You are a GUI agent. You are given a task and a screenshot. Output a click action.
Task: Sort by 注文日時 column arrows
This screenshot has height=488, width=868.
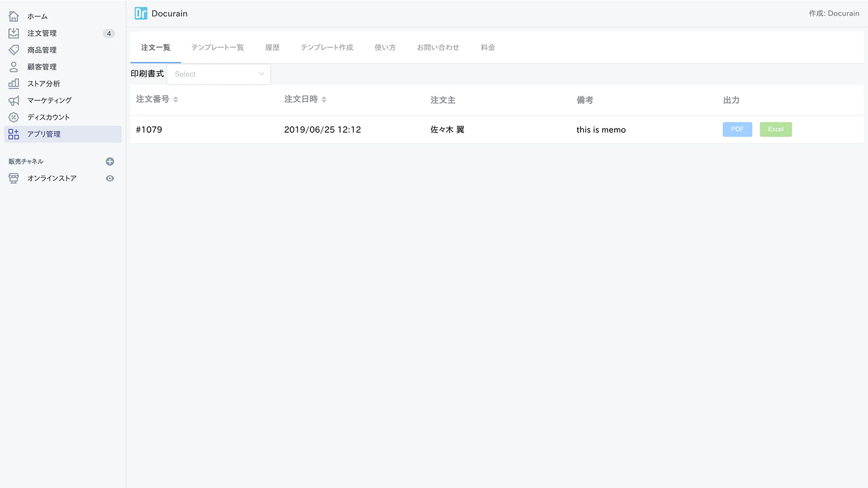tap(324, 100)
